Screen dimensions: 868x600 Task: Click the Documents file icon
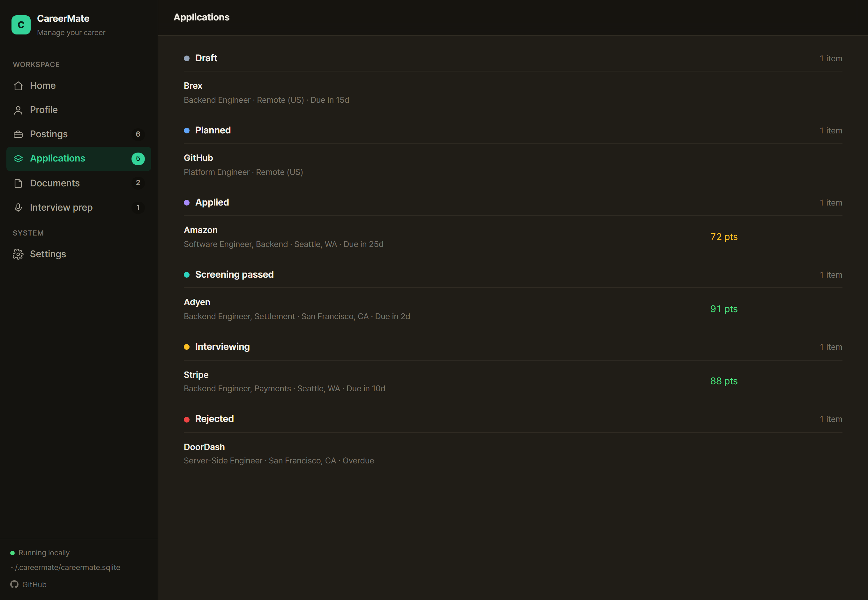18,183
